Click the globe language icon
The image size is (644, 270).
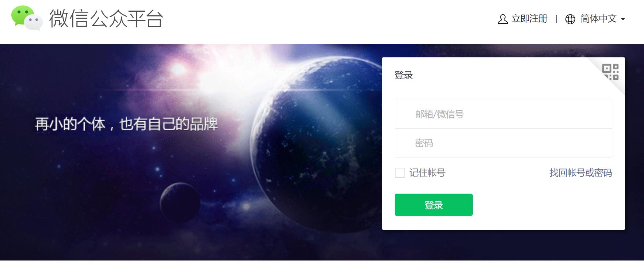[x=570, y=19]
